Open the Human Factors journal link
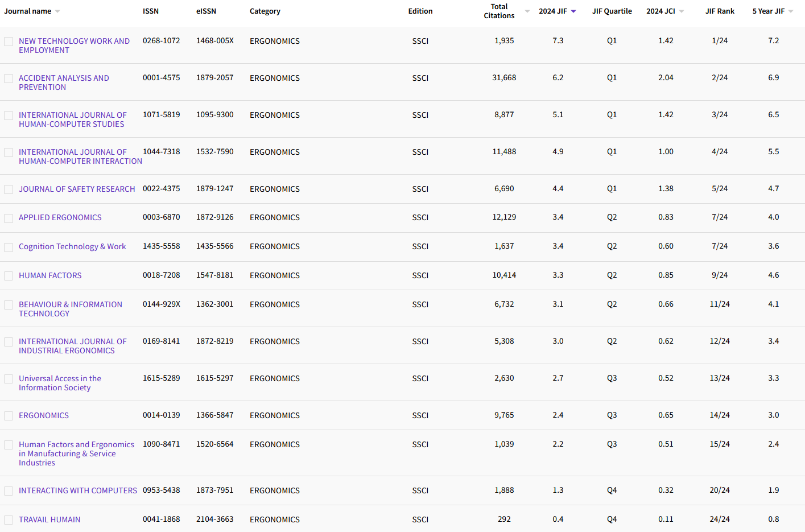805x532 pixels. (x=50, y=275)
